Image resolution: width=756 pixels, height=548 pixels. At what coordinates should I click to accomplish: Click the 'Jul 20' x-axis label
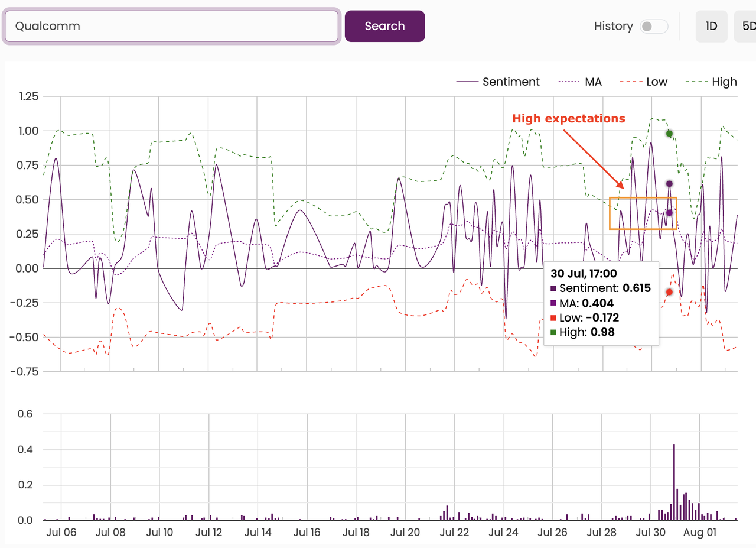tap(405, 532)
